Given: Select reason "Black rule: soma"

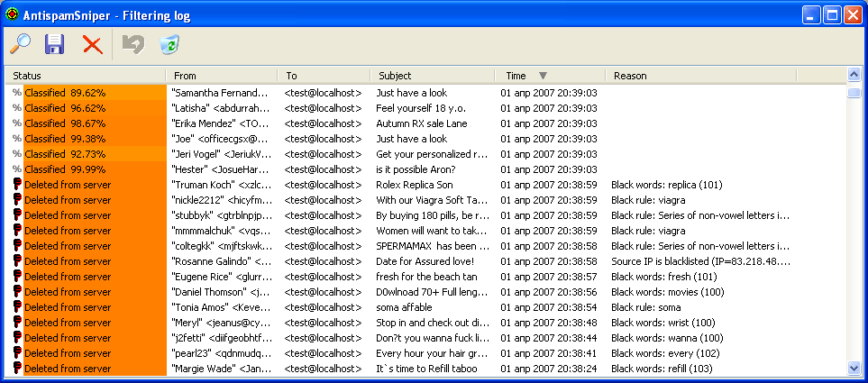Looking at the screenshot, I should [x=646, y=306].
